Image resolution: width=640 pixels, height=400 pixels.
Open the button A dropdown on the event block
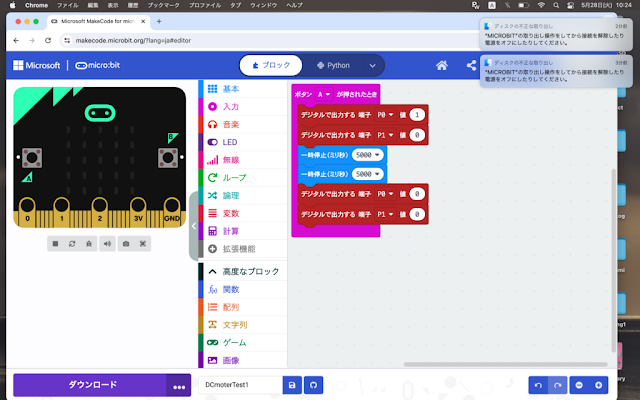tap(324, 94)
